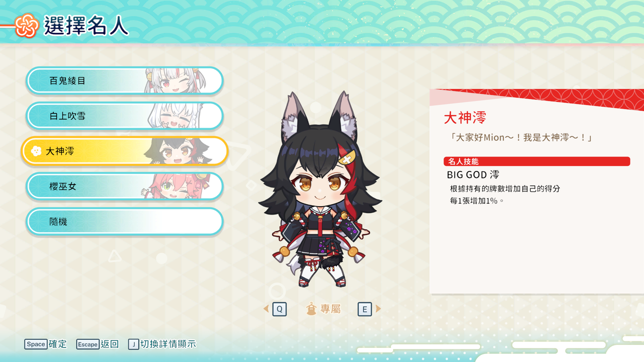Click the Escape key 返回 back prompt
This screenshot has height=362, width=644.
coord(97,344)
